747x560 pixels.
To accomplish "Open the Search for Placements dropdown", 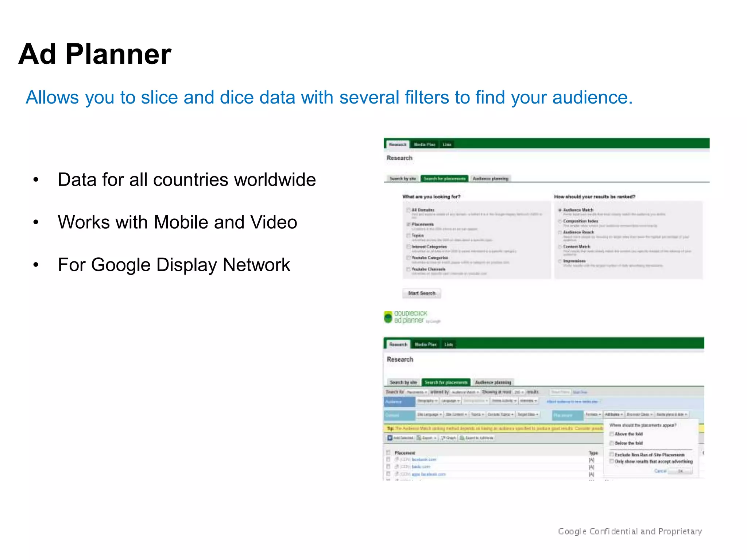I will 417,392.
